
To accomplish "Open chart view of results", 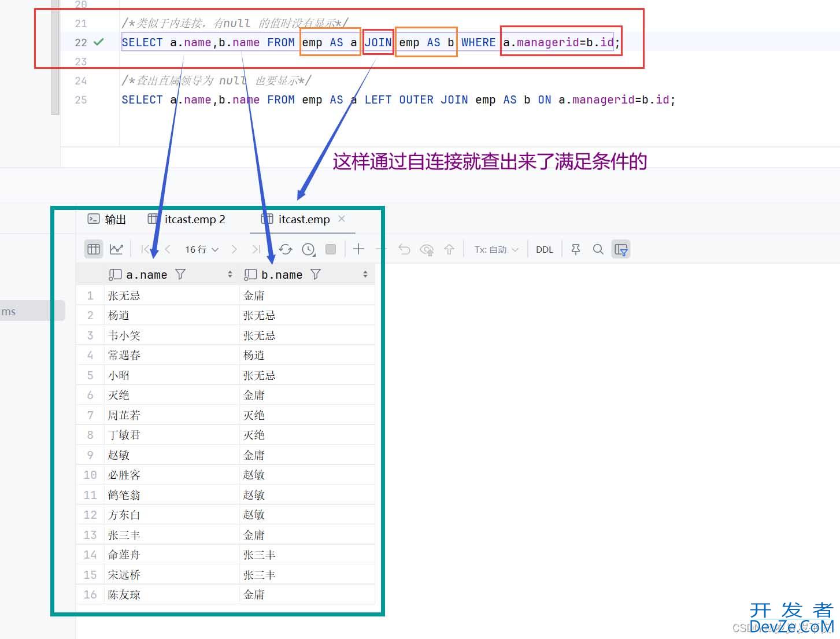I will (116, 249).
